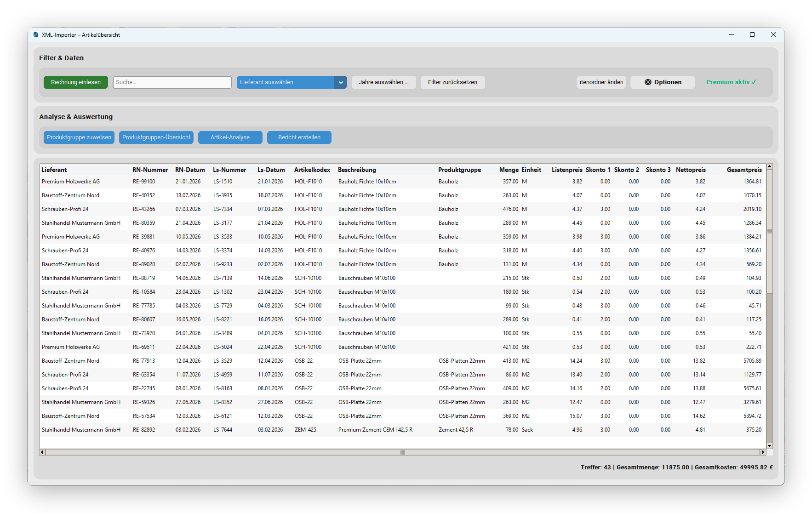Open the Artikel-Analyse view
This screenshot has height=513, width=812.
(230, 137)
